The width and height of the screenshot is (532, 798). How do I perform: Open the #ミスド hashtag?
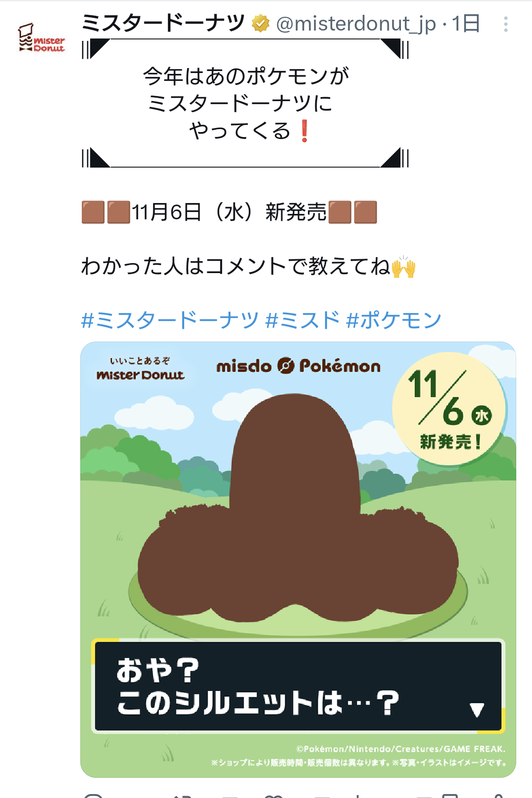point(302,320)
